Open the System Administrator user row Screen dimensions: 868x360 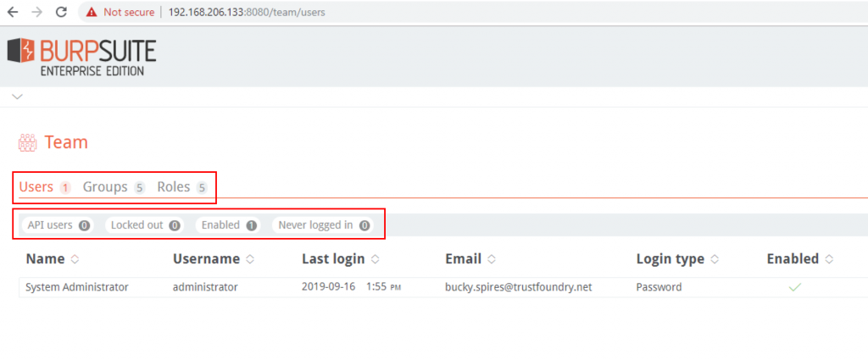[x=77, y=287]
